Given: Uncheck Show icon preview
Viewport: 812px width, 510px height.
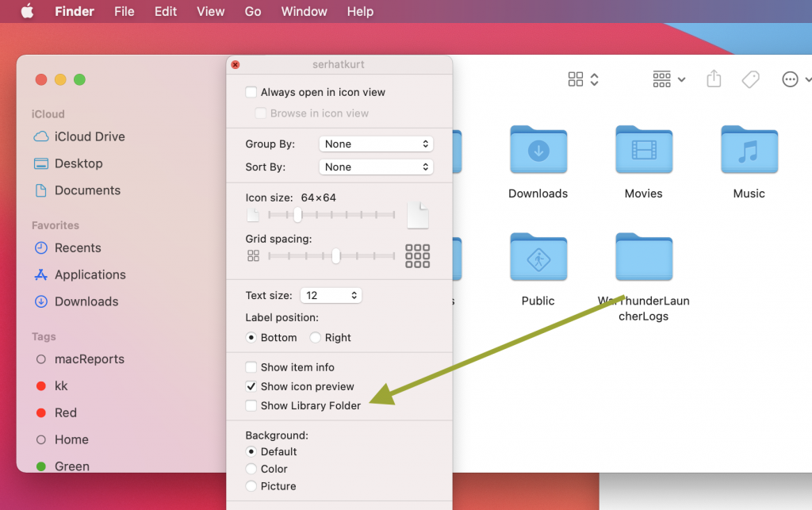Looking at the screenshot, I should [x=251, y=386].
